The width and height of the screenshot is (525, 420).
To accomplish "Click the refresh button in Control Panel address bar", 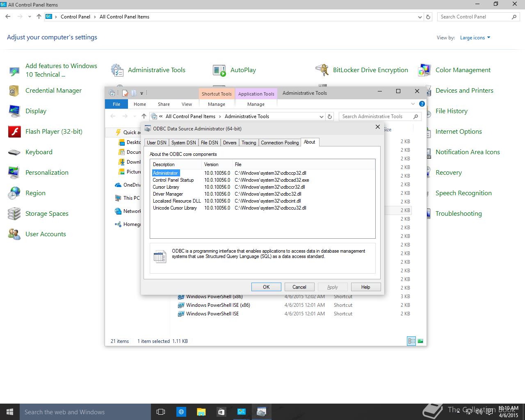I will point(428,17).
